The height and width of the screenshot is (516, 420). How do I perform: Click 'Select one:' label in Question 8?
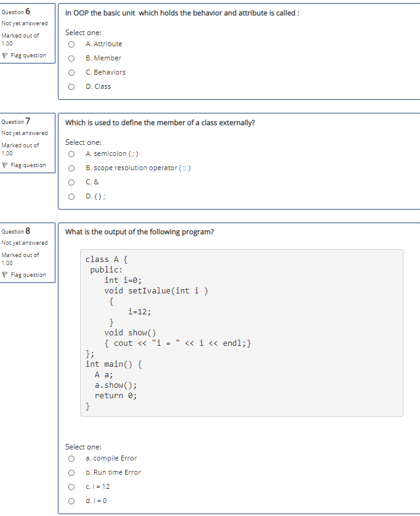(83, 447)
